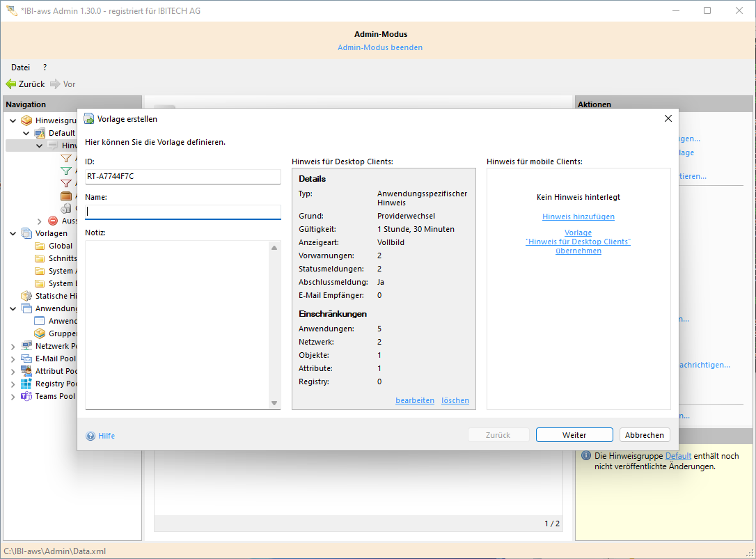Click the bearbeiten link for desktop hint
Viewport: 756px width, 559px height.
(414, 400)
